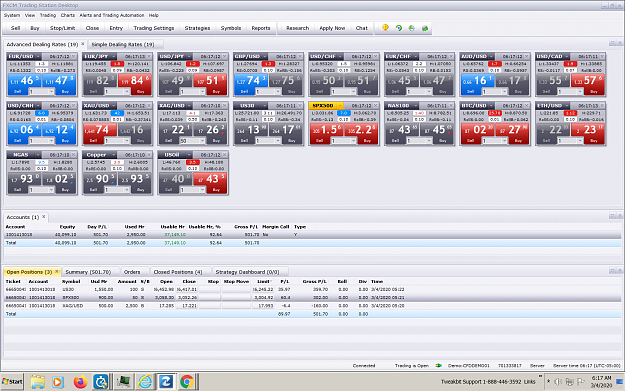This screenshot has width=625, height=391.
Task: Click the green refresh arrow toolbar icon
Action: 399,28
